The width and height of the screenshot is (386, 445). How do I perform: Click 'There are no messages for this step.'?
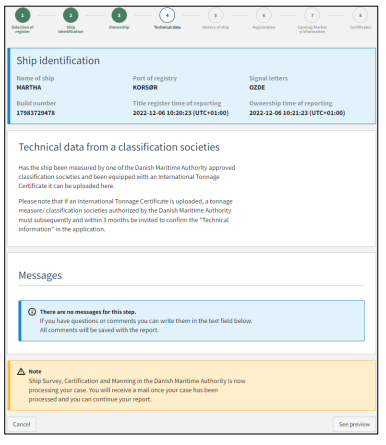click(88, 312)
